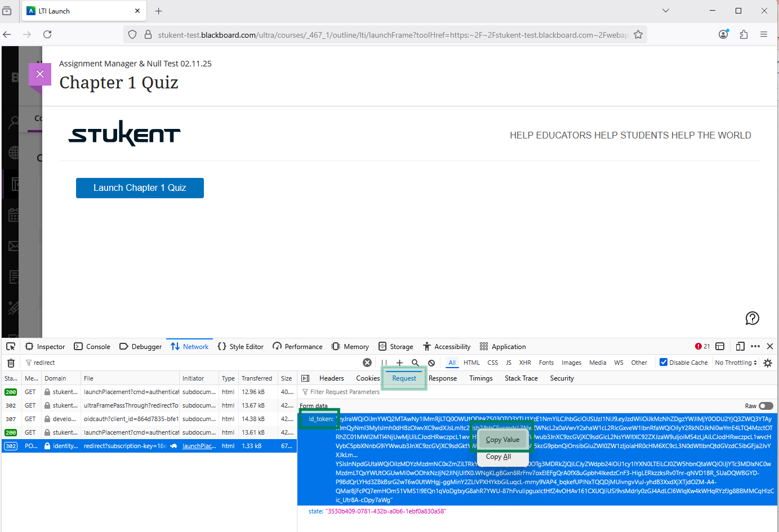This screenshot has width=779, height=532.
Task: Filter requests by Images
Action: 572,363
